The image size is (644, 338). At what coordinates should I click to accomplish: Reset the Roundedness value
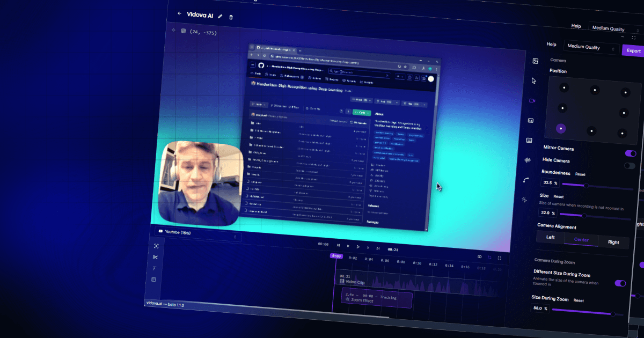coord(580,174)
